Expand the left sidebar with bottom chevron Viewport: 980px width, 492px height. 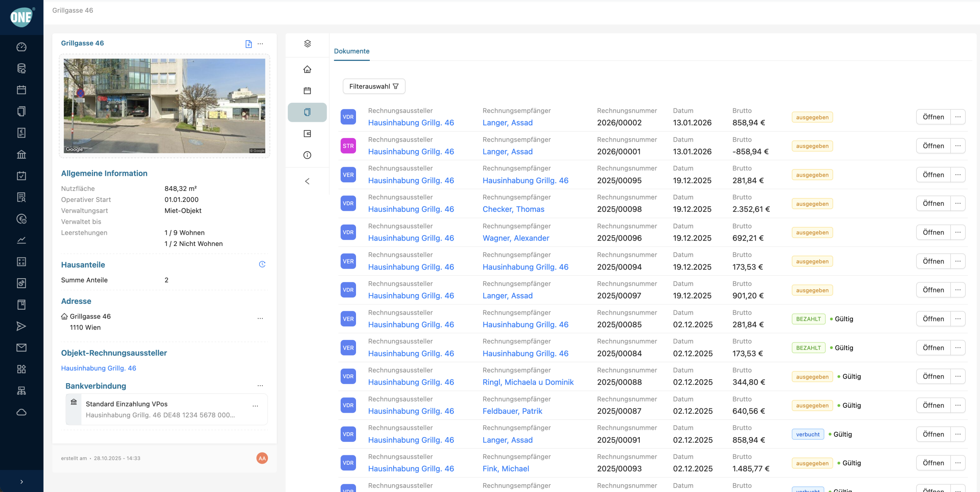[21, 482]
